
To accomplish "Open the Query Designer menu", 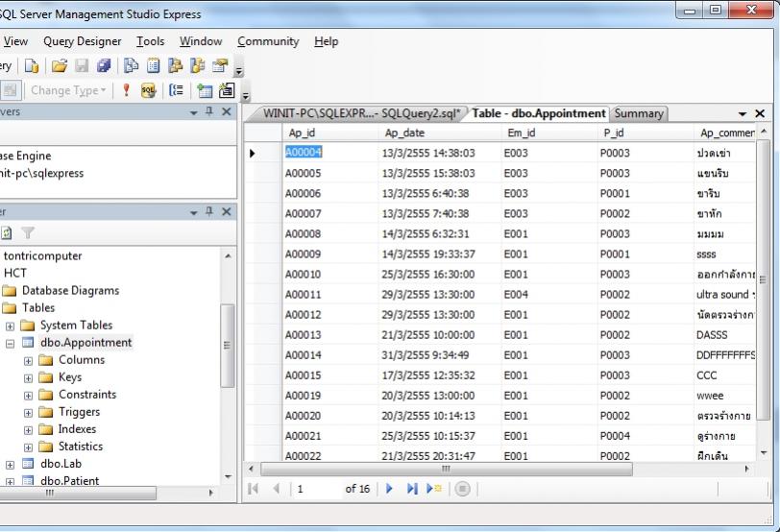I will [x=82, y=41].
